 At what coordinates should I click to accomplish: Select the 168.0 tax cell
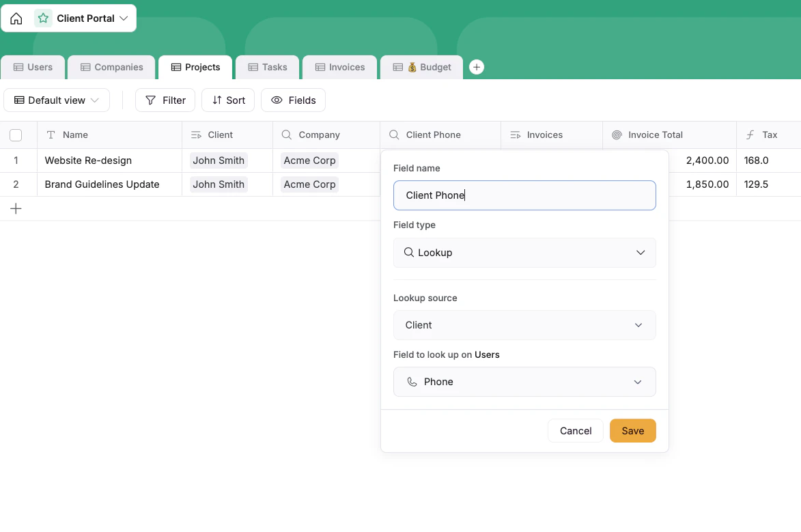(769, 160)
